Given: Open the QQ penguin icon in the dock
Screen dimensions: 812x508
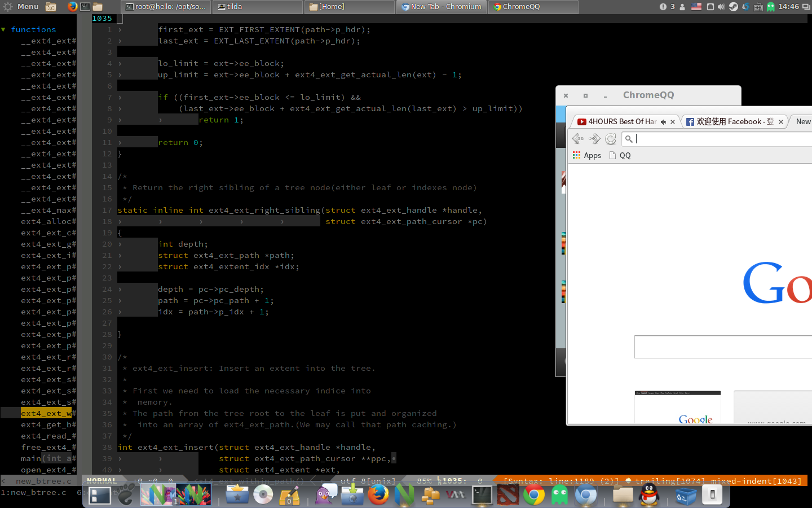Looking at the screenshot, I should [650, 495].
